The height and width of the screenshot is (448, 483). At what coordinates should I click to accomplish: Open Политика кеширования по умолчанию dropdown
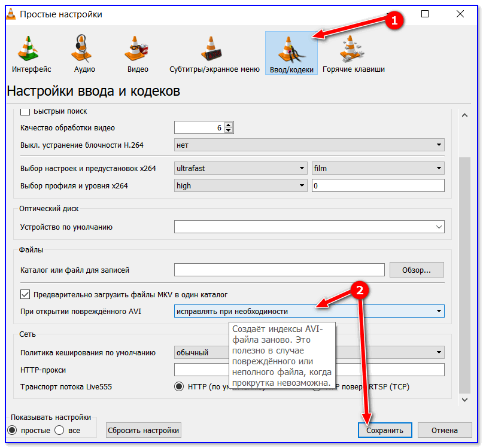(x=309, y=352)
